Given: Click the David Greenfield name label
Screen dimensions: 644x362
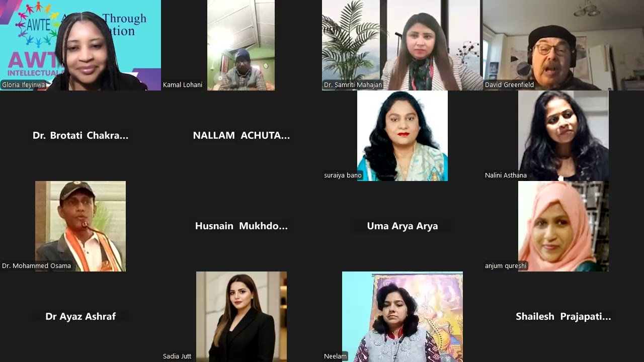Looking at the screenshot, I should tap(509, 85).
